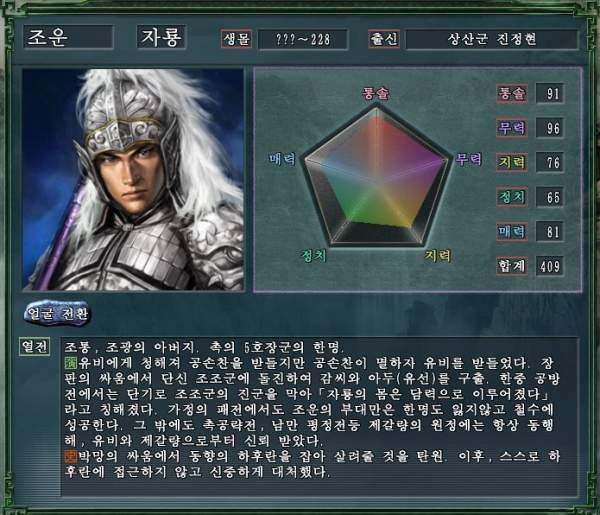
Task: Click the 생몰 label
Action: (x=236, y=39)
